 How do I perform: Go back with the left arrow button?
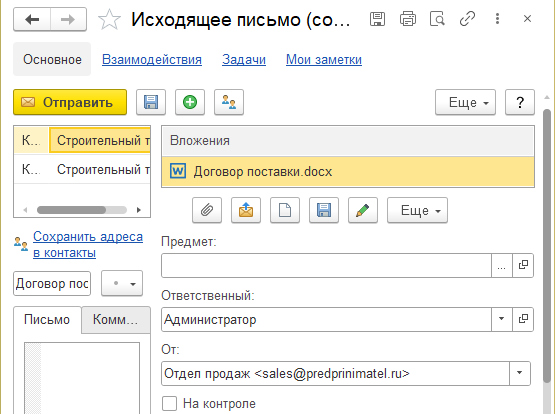32,19
